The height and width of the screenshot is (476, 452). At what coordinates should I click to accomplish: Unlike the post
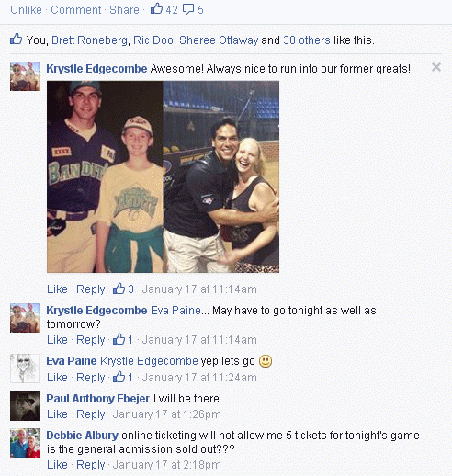point(26,10)
